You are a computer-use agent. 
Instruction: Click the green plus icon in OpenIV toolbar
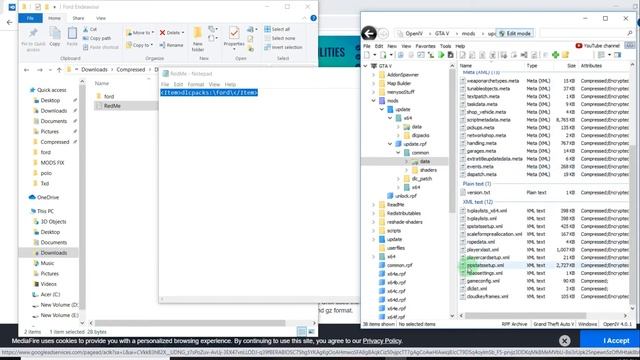pos(555,55)
